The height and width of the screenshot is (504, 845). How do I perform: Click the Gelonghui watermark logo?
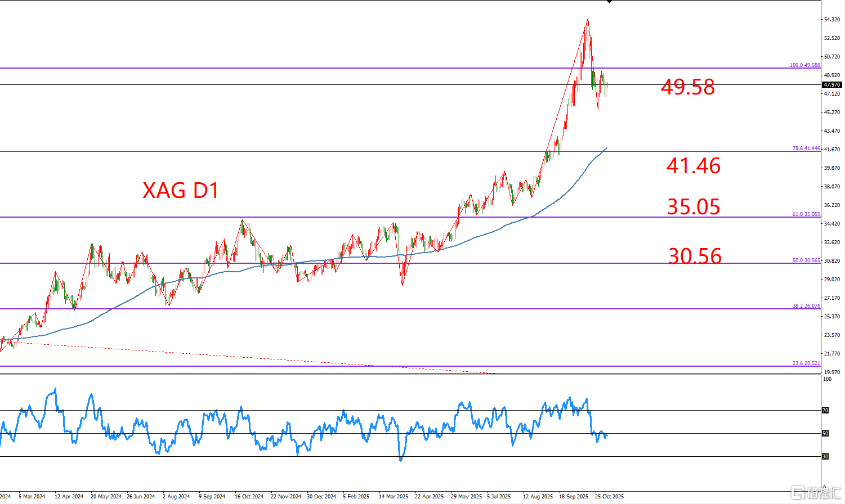coord(815,493)
